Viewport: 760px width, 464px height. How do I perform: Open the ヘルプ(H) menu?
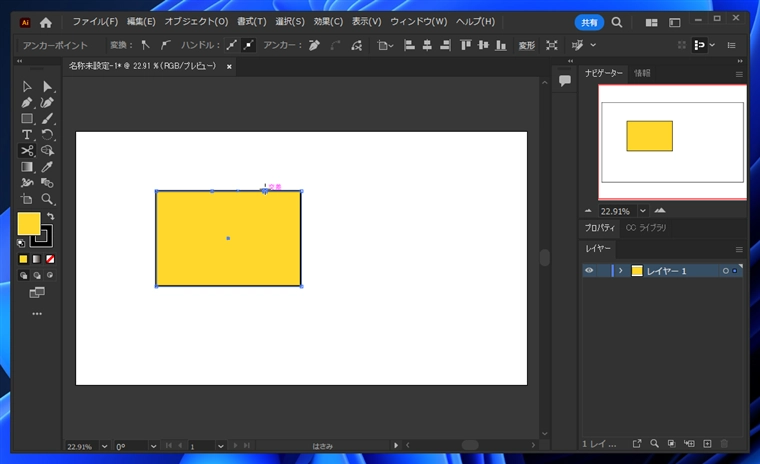coord(475,22)
